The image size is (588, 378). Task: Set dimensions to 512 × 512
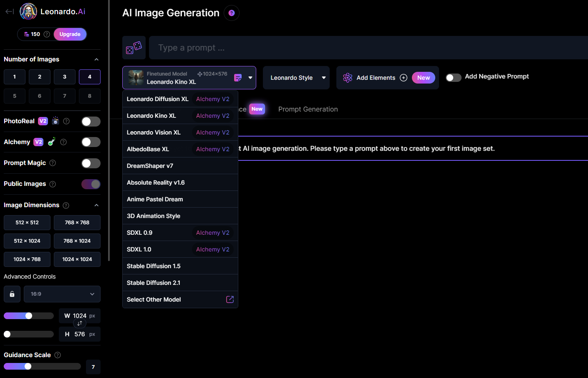(27, 223)
